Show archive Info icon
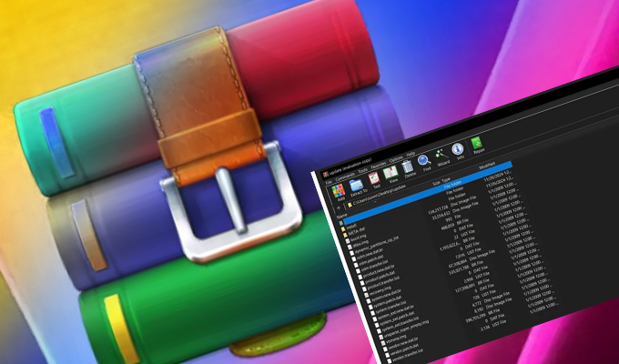The width and height of the screenshot is (619, 364). pos(458,148)
